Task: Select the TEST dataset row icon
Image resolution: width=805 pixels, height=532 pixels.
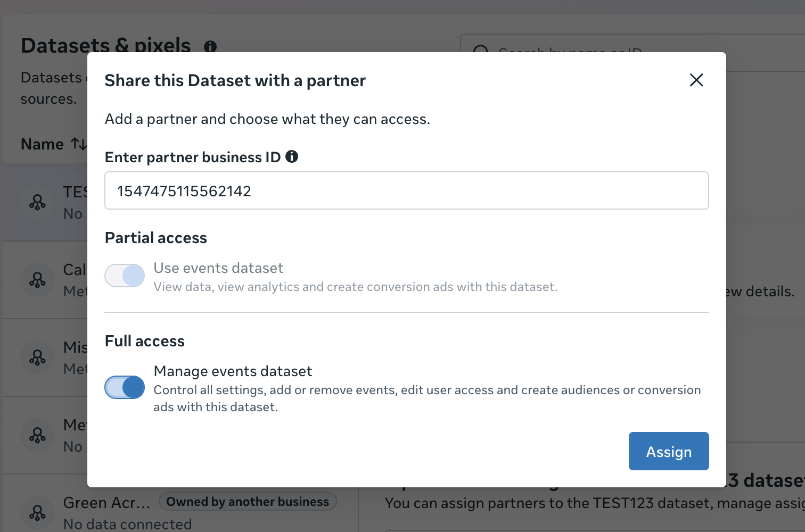Action: tap(37, 202)
